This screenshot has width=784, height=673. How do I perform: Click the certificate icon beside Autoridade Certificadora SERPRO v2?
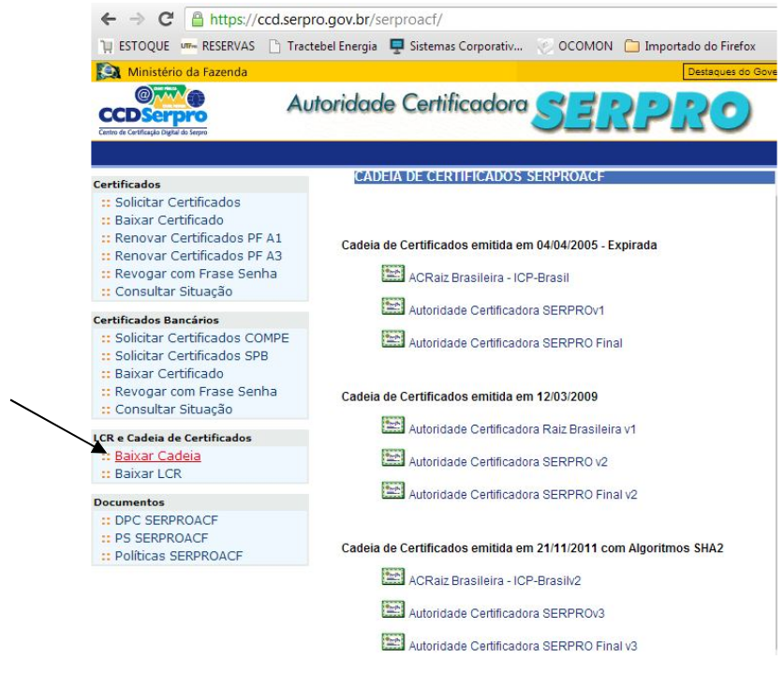click(x=393, y=458)
